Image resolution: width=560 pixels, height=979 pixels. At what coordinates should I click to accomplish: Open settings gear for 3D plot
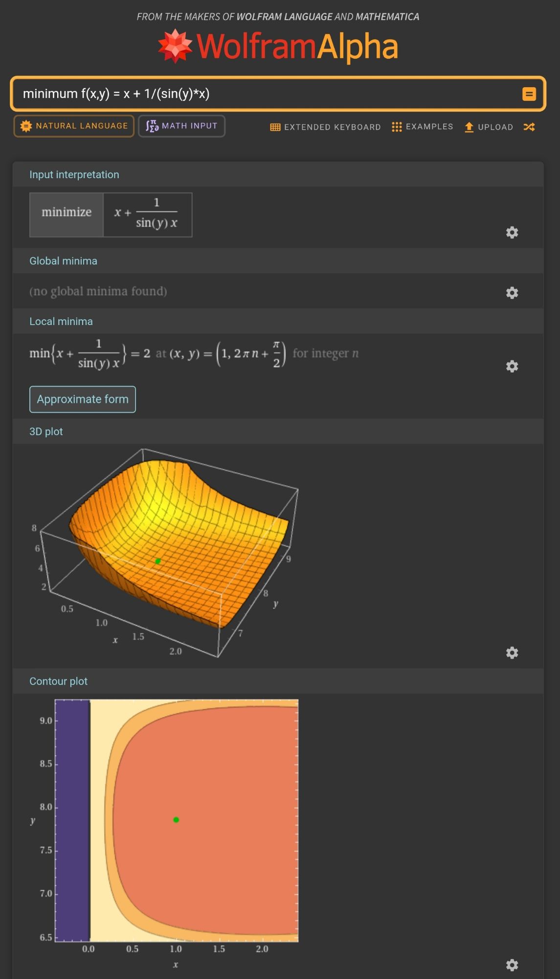[512, 653]
